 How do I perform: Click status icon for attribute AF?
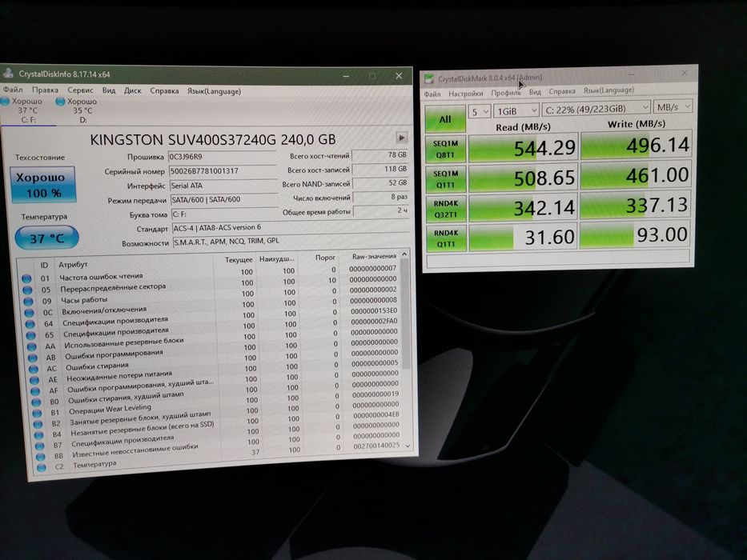click(x=36, y=391)
